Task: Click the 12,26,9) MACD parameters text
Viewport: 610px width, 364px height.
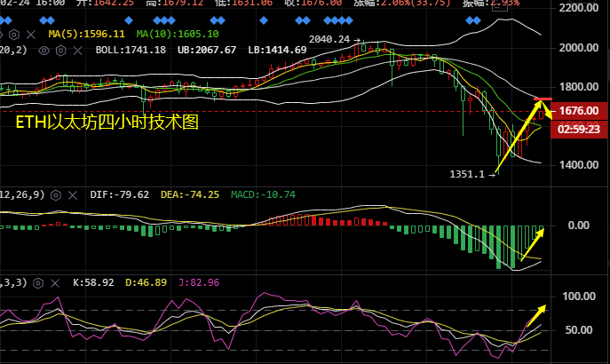Action: pyautogui.click(x=22, y=194)
